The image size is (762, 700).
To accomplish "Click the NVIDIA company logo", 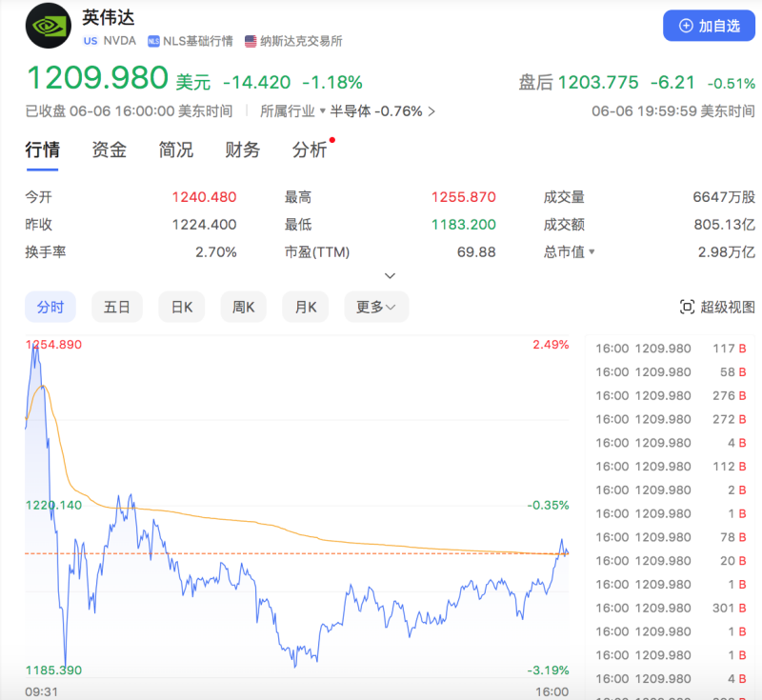I will coord(49,26).
